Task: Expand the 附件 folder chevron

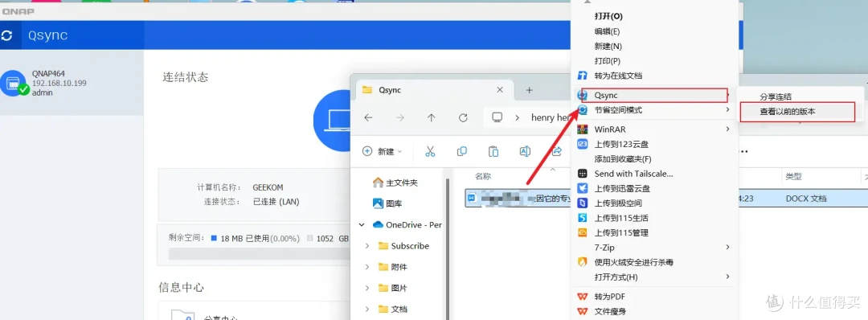Action: click(367, 267)
